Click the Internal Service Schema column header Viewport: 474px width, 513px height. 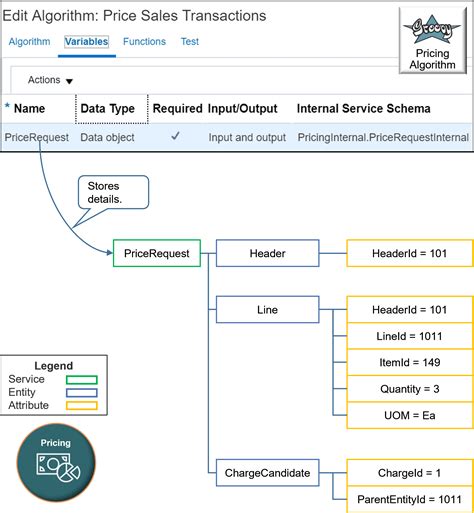pos(363,109)
